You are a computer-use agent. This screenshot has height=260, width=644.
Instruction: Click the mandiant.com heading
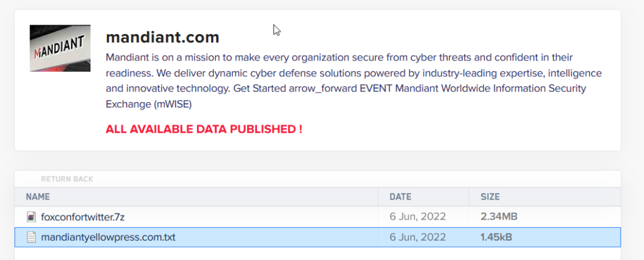(x=162, y=37)
